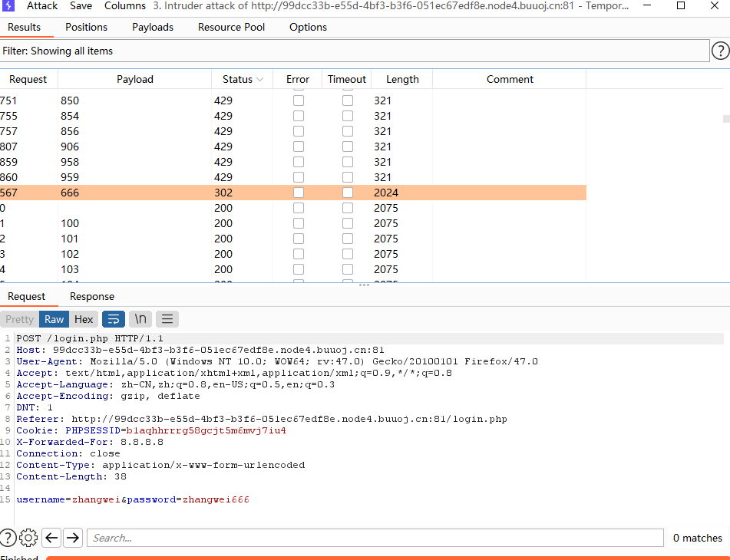
Task: Click the Burp Suite lightning logo icon
Action: (9, 6)
